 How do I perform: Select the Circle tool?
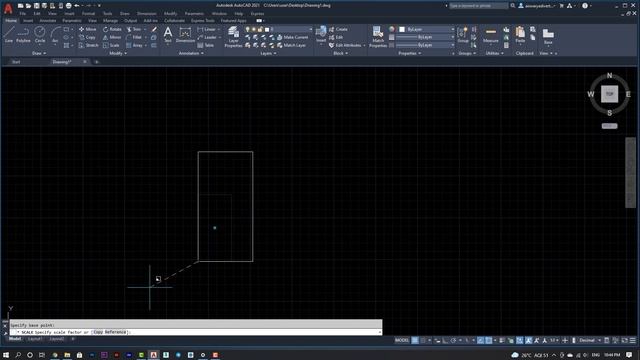tap(40, 34)
